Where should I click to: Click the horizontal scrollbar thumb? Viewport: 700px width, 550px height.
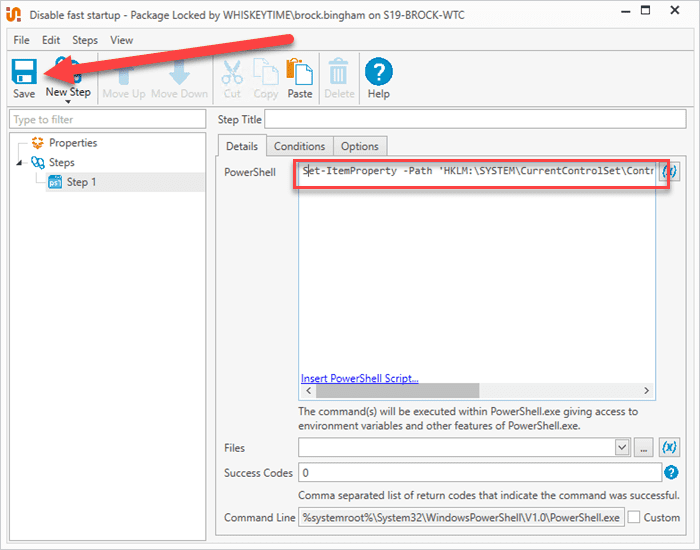pos(397,391)
